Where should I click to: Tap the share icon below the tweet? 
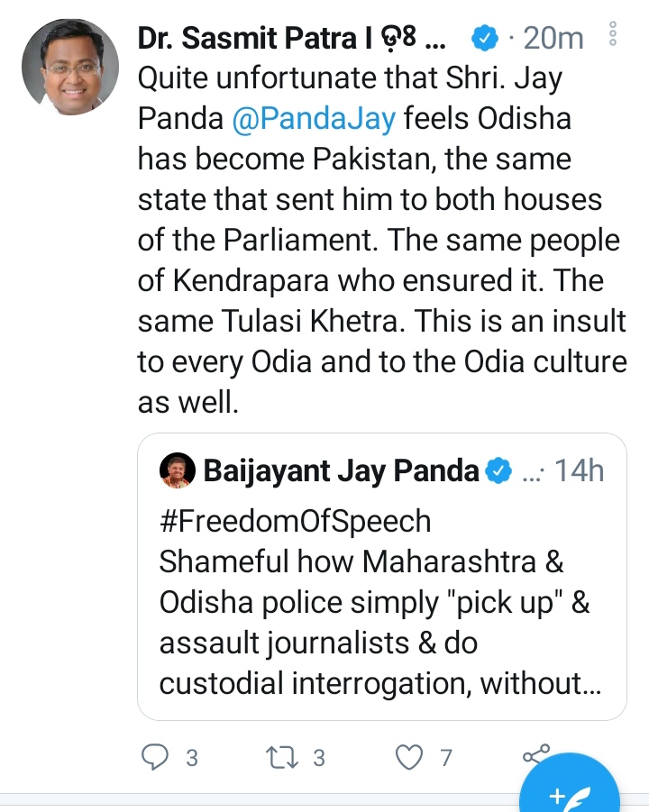click(x=535, y=755)
